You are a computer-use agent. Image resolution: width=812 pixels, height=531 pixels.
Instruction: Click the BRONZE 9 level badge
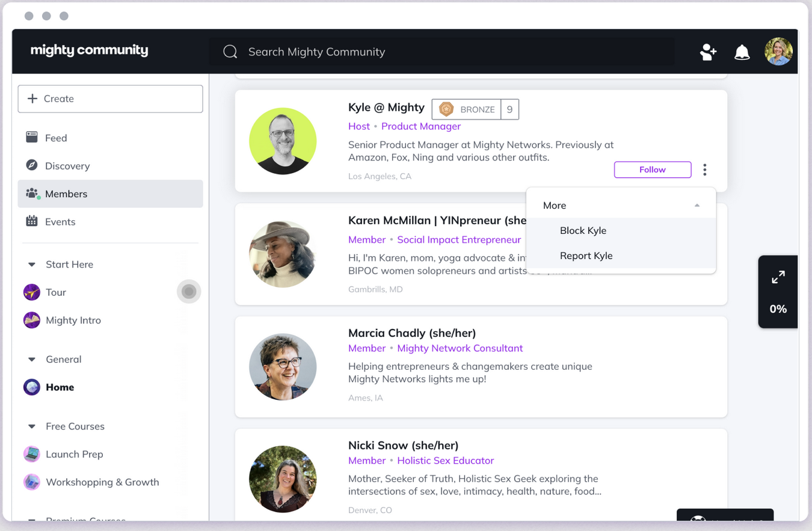475,109
